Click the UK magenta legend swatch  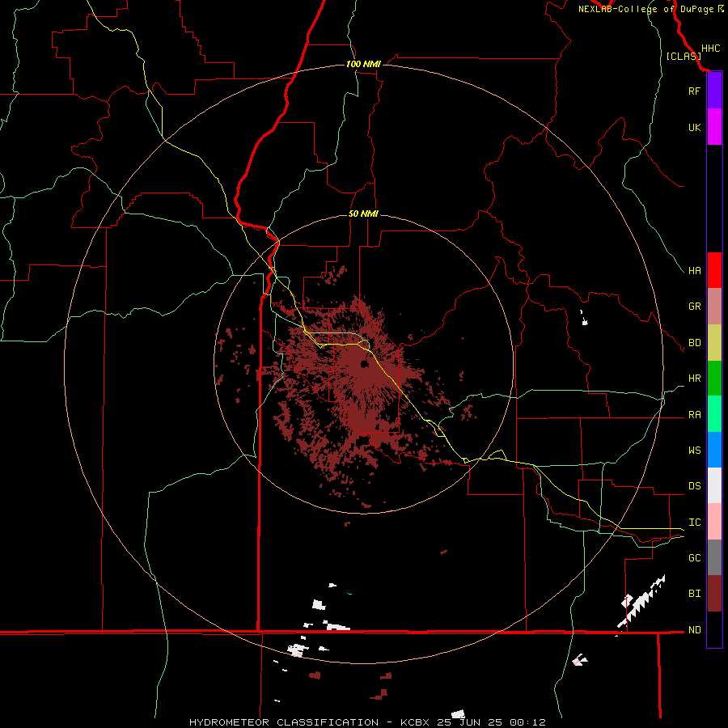tap(714, 127)
